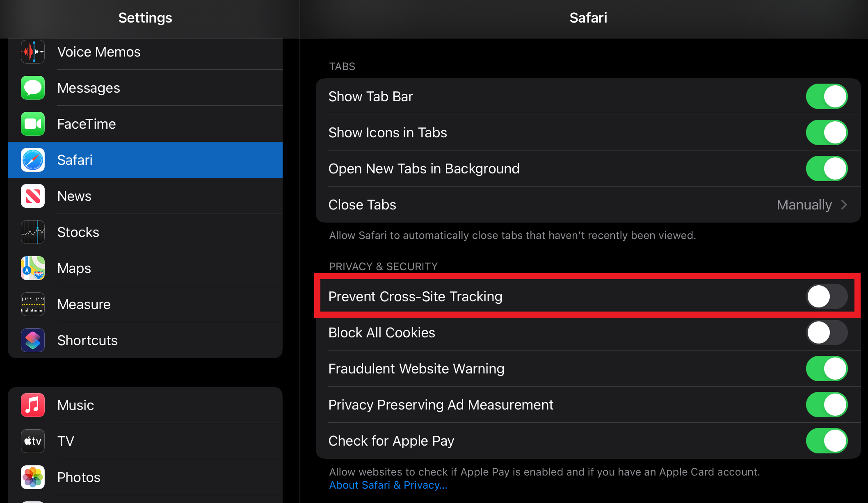Enable Prevent Cross-Site Tracking switch
This screenshot has width=868, height=503.
(827, 296)
